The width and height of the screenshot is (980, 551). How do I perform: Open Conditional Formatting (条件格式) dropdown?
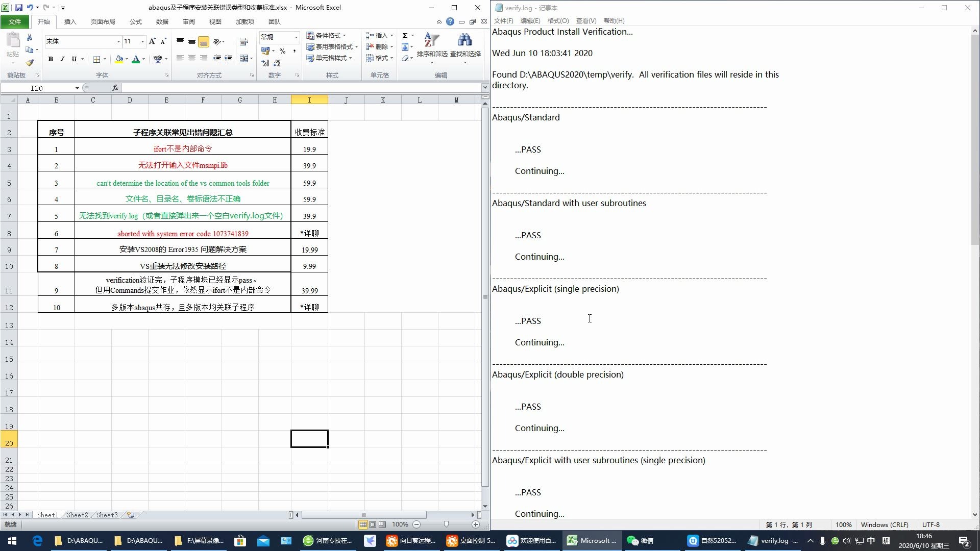[327, 36]
